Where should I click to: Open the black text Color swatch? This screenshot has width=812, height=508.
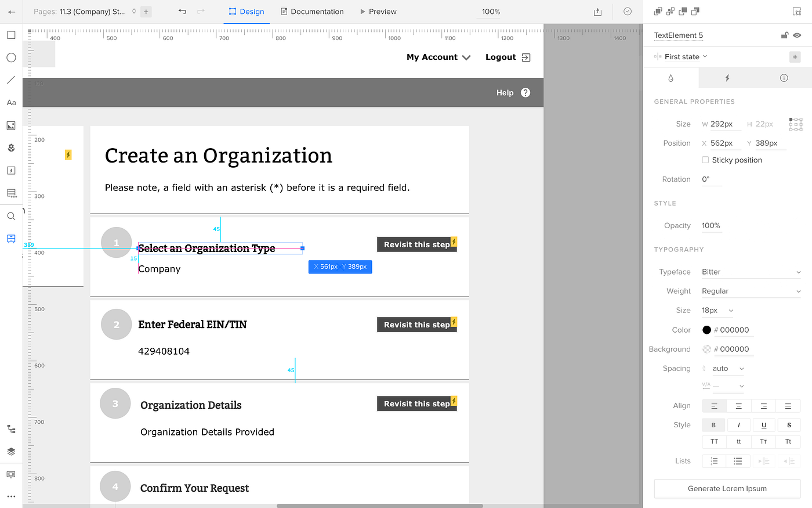pos(706,330)
